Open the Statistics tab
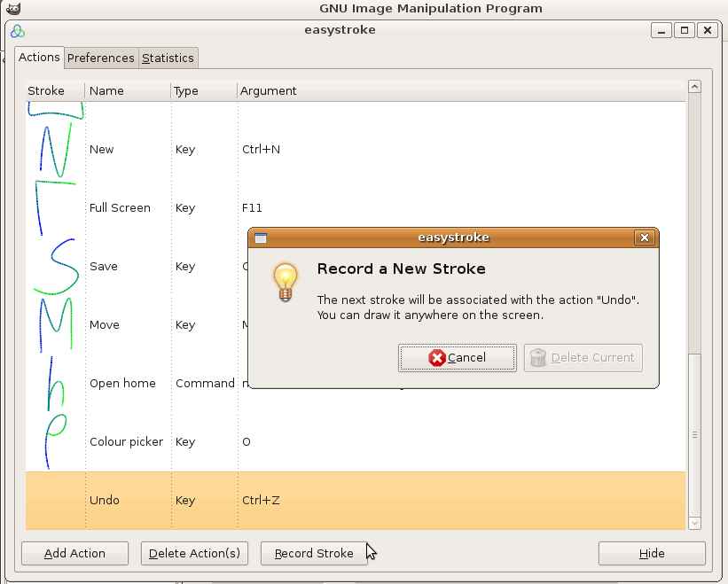The image size is (728, 584). 168,58
